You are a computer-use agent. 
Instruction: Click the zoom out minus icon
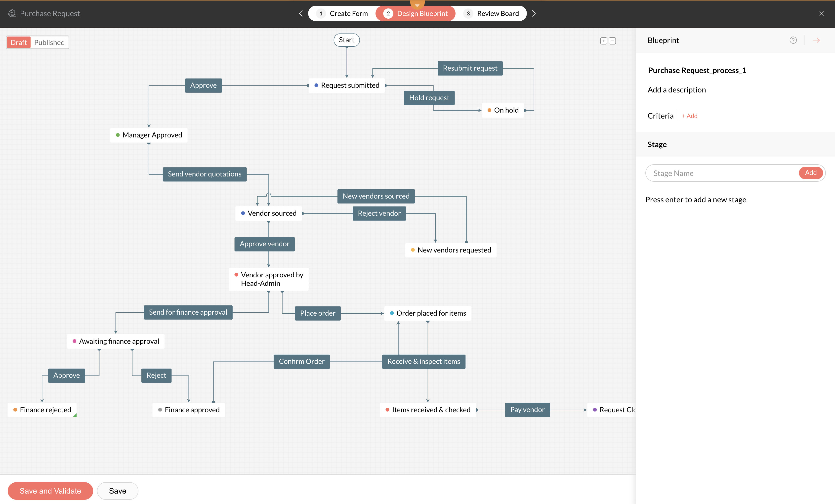coord(612,41)
